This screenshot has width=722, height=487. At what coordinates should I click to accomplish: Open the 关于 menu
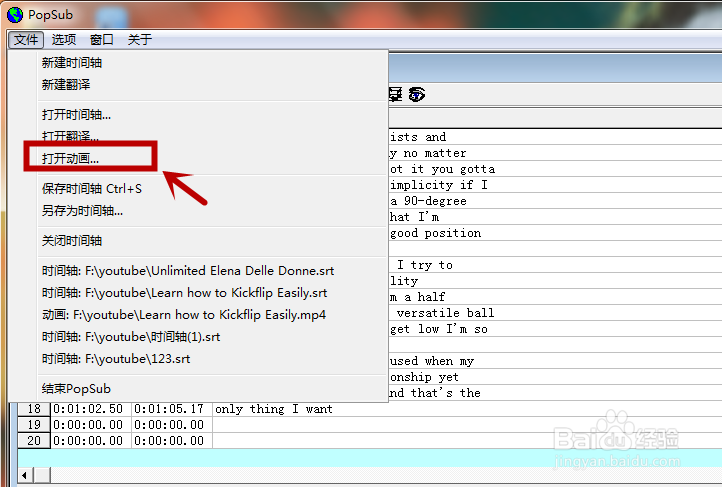click(140, 40)
